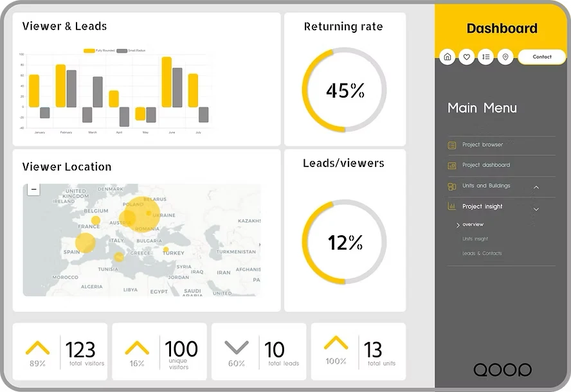The image size is (571, 392).
Task: Click the arrow beside overview
Action: point(458,225)
